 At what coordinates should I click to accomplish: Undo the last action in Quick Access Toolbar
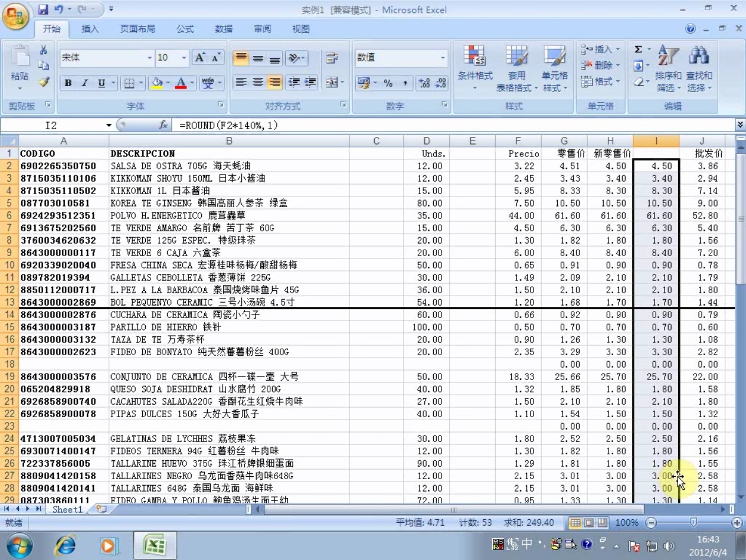click(58, 9)
